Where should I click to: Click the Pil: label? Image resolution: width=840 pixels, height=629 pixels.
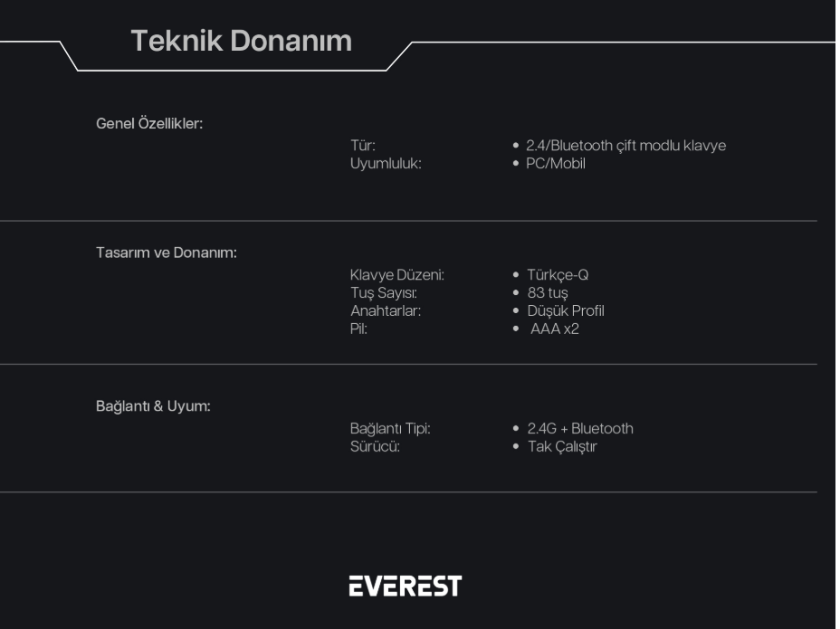coord(359,329)
